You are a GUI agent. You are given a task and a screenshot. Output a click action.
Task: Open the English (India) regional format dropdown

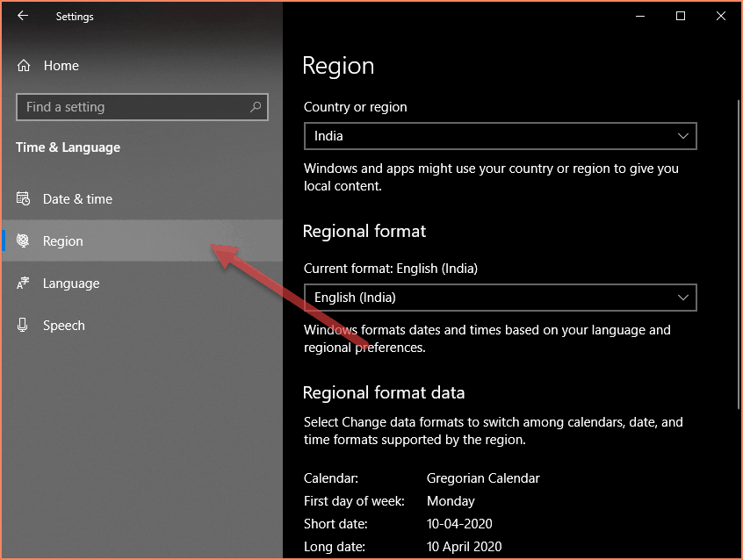[x=499, y=298]
